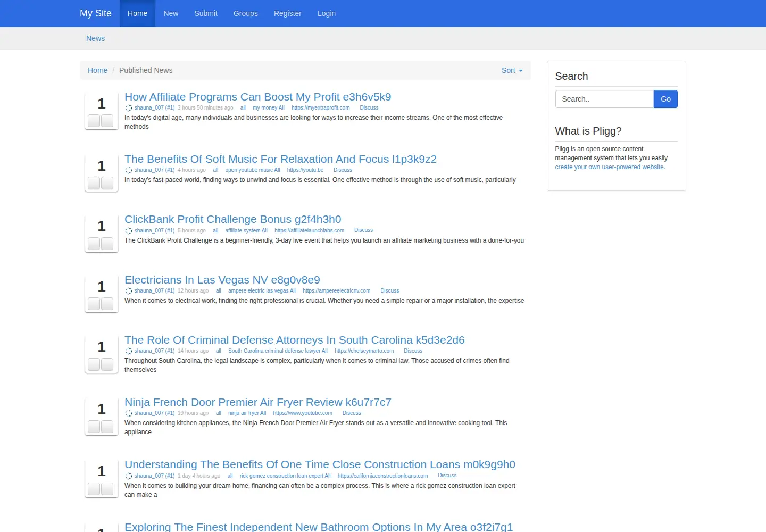Click the avatar icon on the Criminal Defense story
Viewport: 766px width, 532px height.
129,351
